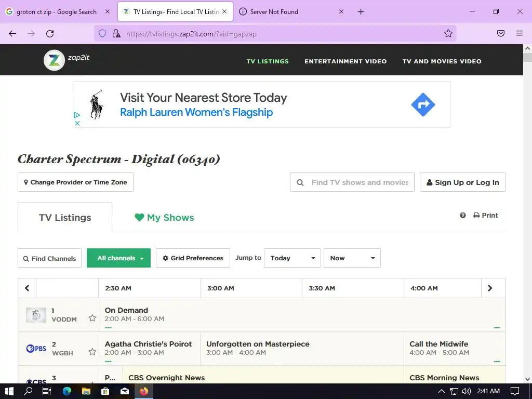Reload the page with the refresh icon
This screenshot has height=399, width=532.
pyautogui.click(x=50, y=34)
